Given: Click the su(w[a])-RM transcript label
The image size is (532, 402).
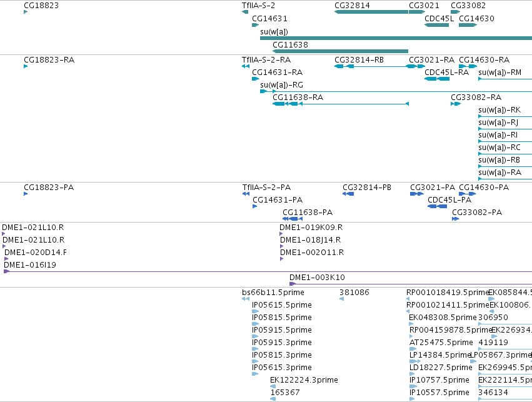Looking at the screenshot, I should coord(499,73).
